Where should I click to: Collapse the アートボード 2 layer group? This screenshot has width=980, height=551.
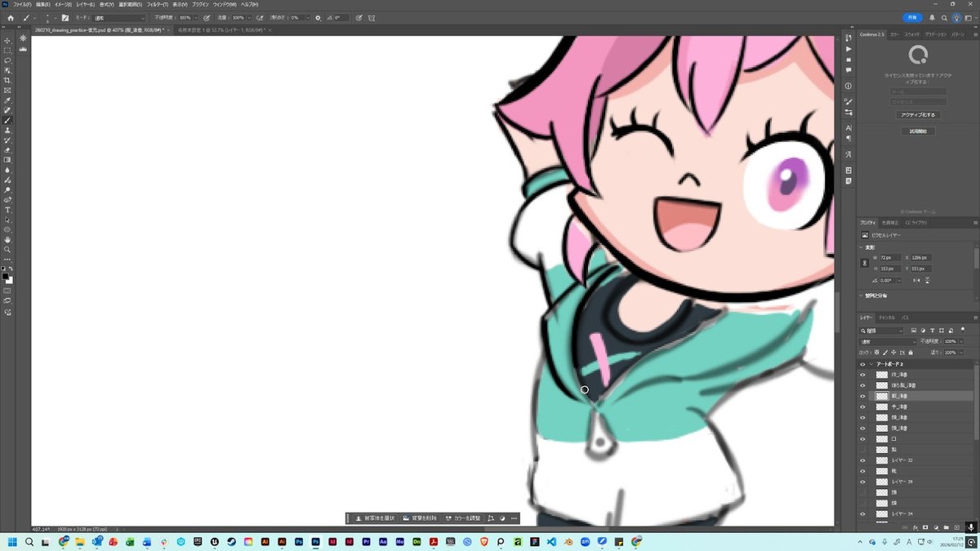(871, 364)
